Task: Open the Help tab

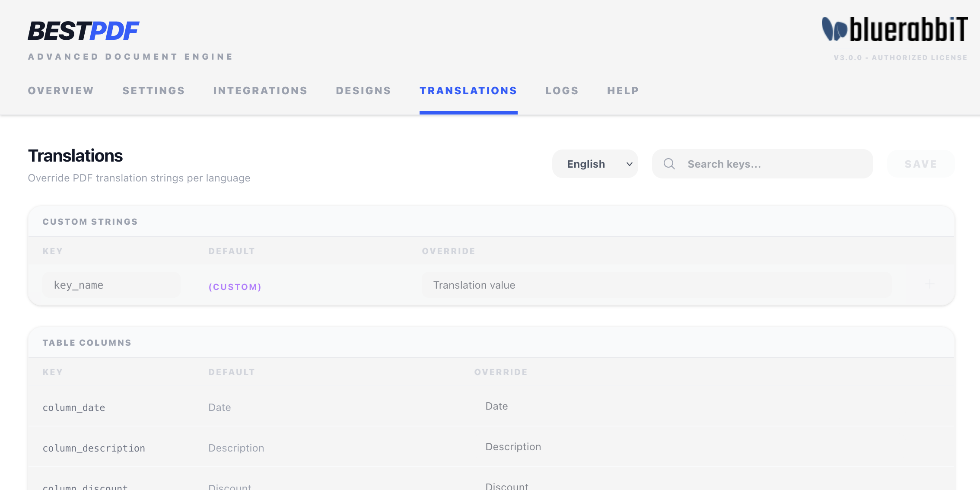Action: pos(623,91)
